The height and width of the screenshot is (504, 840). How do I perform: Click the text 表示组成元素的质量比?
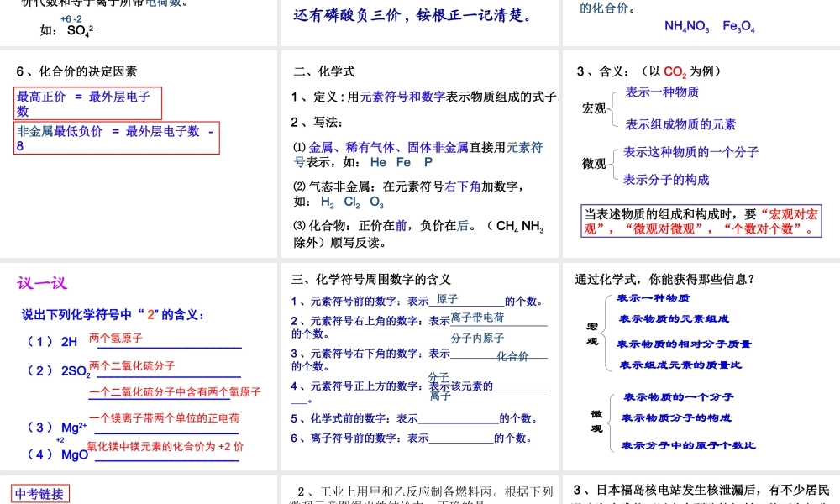[680, 365]
